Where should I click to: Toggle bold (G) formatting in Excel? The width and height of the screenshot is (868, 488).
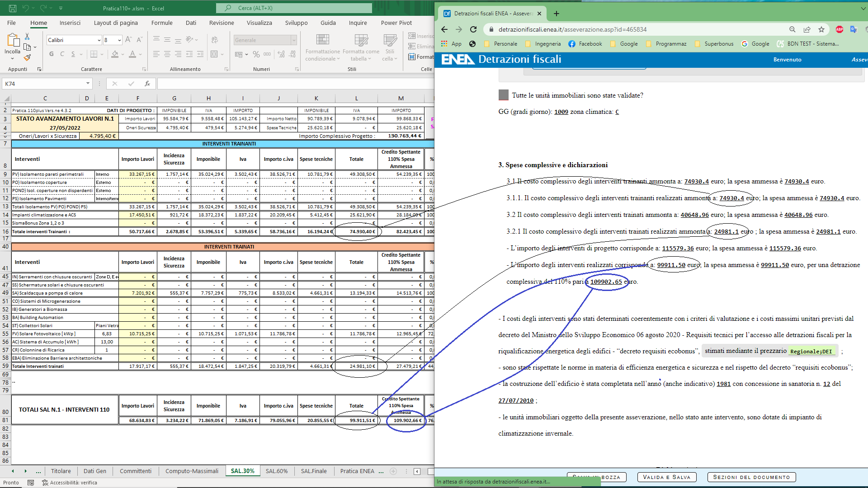click(51, 54)
